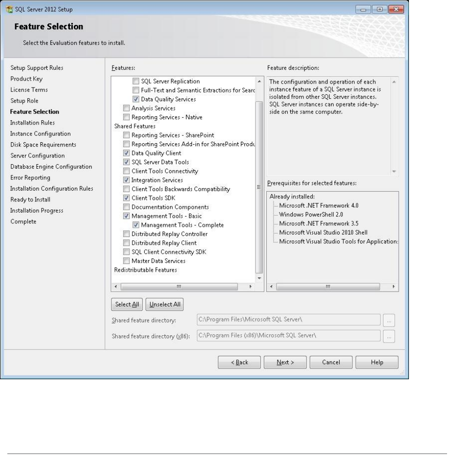This screenshot has height=476, width=449.
Task: Select Microsoft Visual Studio 2010 Shell prerequisite
Action: point(323,233)
